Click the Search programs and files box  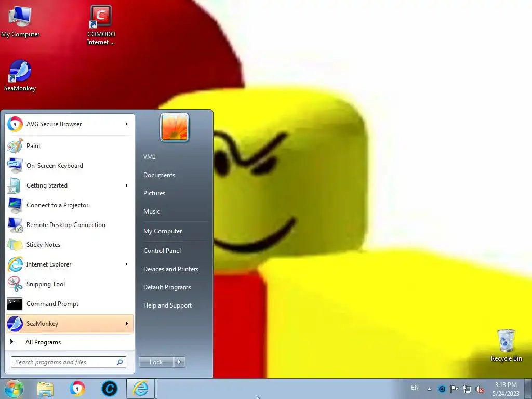coord(69,362)
